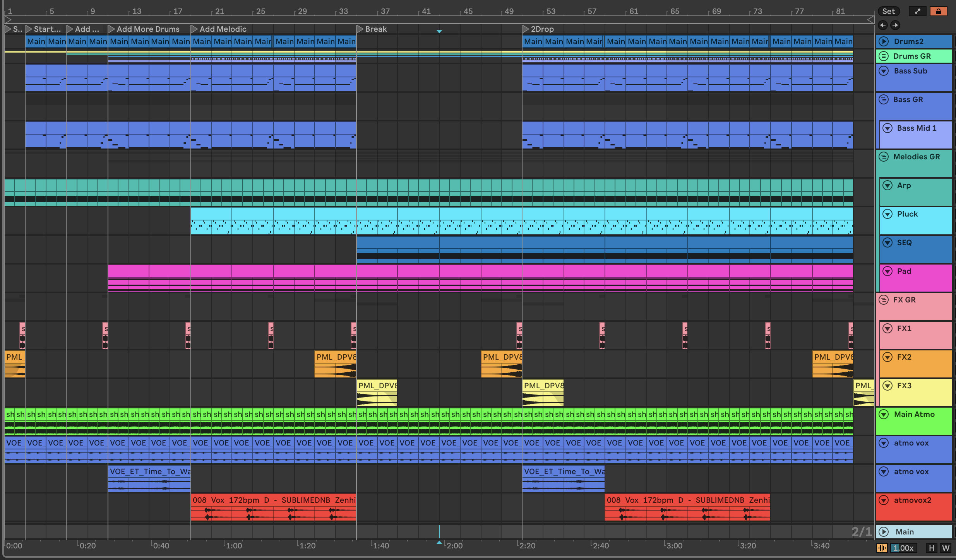The height and width of the screenshot is (560, 956).
Task: Select the 2Drop locator marker
Action: point(525,29)
